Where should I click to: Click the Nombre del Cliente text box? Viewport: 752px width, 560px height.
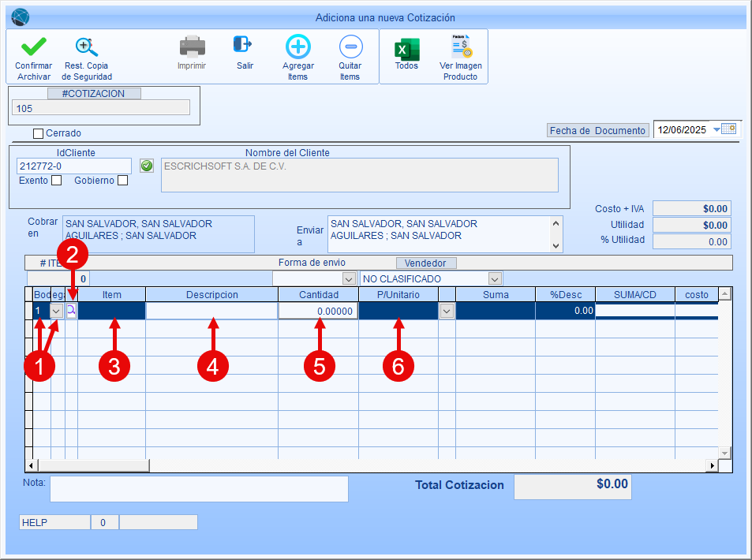(360, 175)
